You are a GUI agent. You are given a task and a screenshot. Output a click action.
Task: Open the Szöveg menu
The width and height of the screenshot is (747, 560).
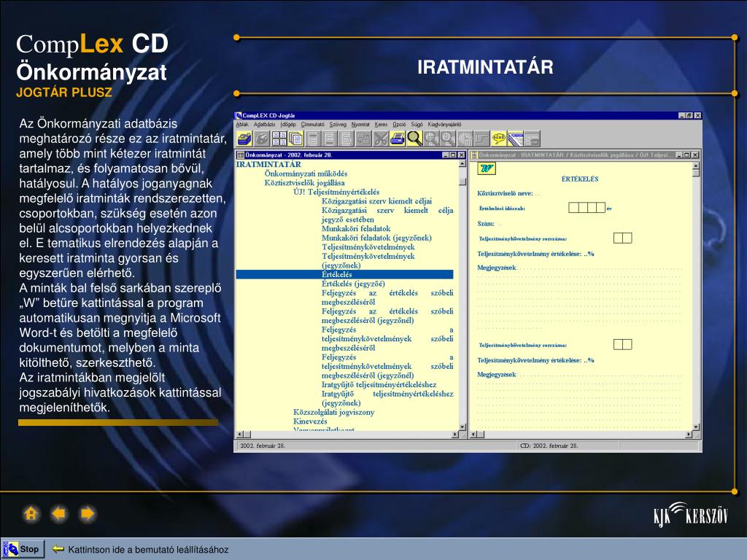coord(338,124)
